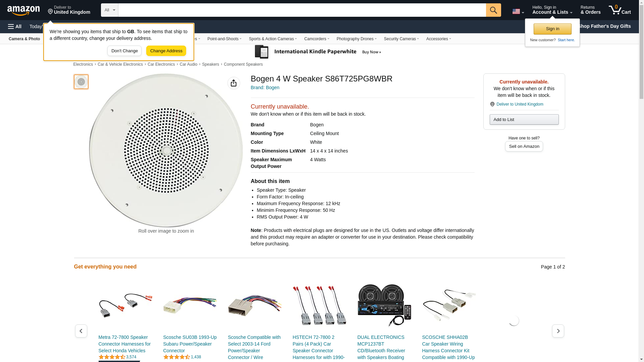Select the speaker product thumbnail
Screen dimensions: 644x362
(81, 82)
